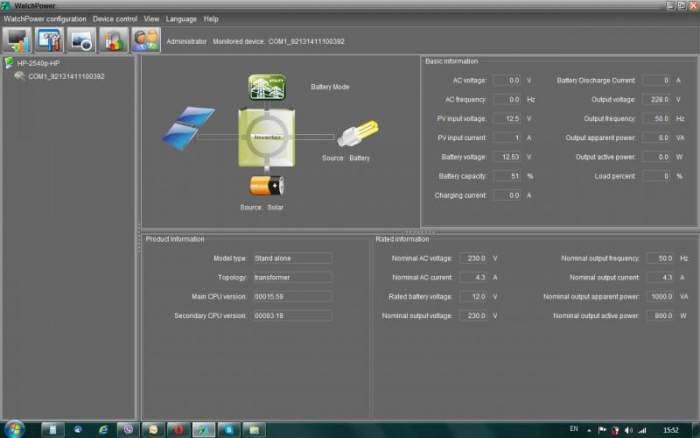Click the EN language indicator in taskbar
700x438 pixels.
click(574, 429)
